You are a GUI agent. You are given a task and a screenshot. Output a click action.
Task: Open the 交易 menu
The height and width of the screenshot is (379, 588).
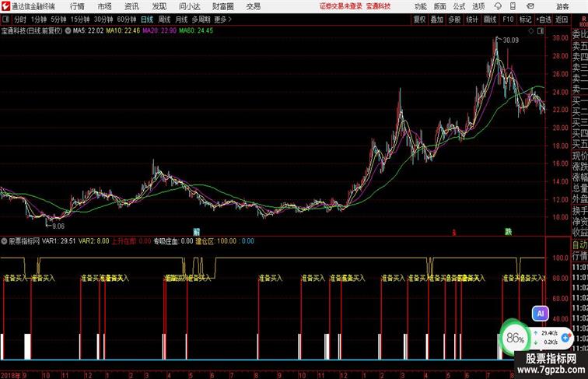pyautogui.click(x=253, y=6)
